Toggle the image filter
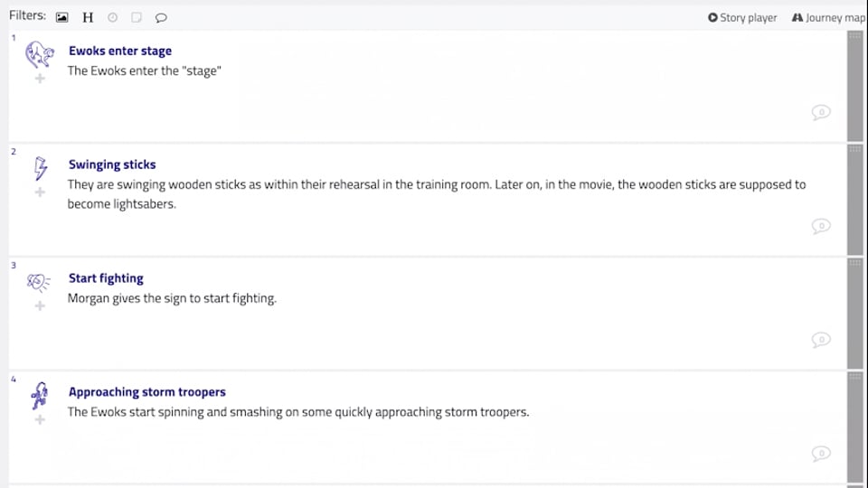 [x=61, y=17]
